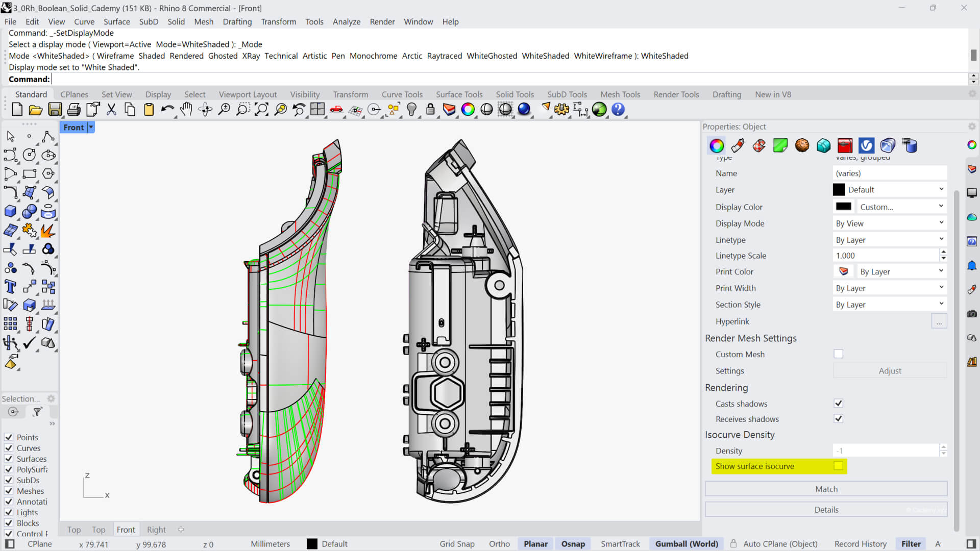Select the Text tool in left sidebar
Viewport: 980px width, 551px height.
10,287
